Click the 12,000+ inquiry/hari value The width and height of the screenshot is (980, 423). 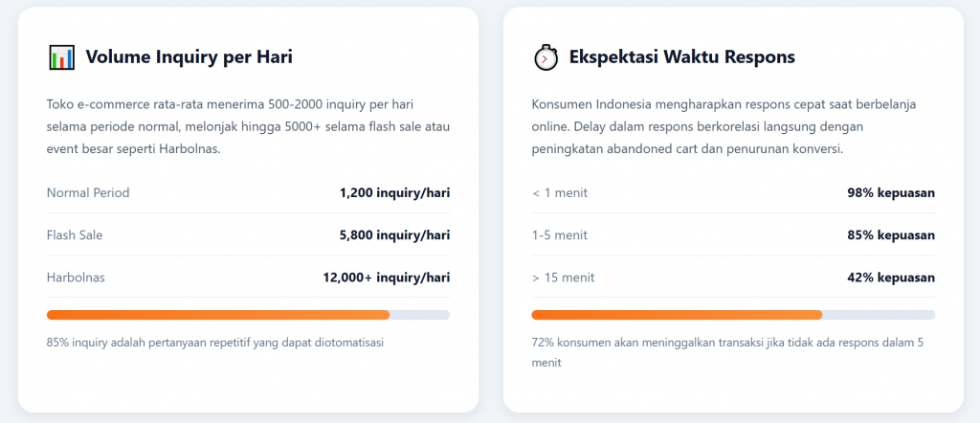point(386,278)
